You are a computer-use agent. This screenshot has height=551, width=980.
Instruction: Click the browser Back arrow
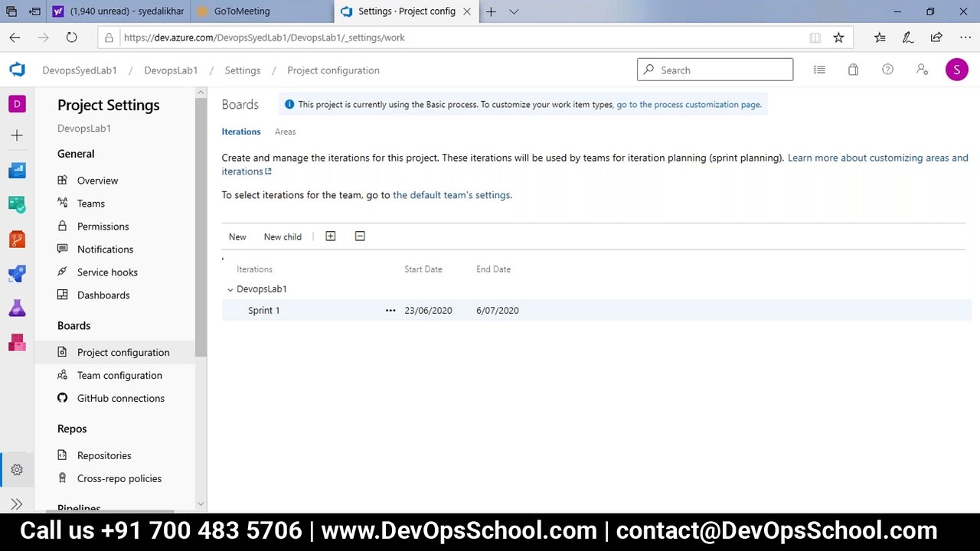(x=15, y=37)
